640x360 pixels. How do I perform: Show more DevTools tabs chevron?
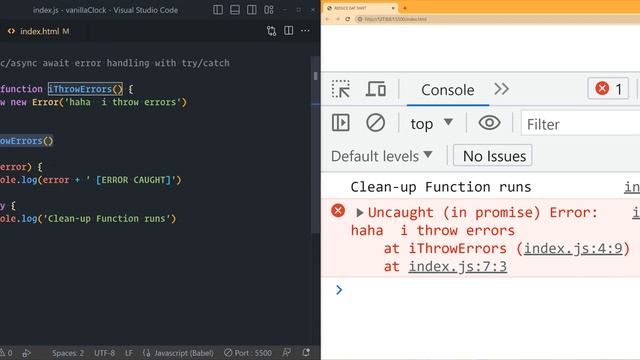point(501,89)
